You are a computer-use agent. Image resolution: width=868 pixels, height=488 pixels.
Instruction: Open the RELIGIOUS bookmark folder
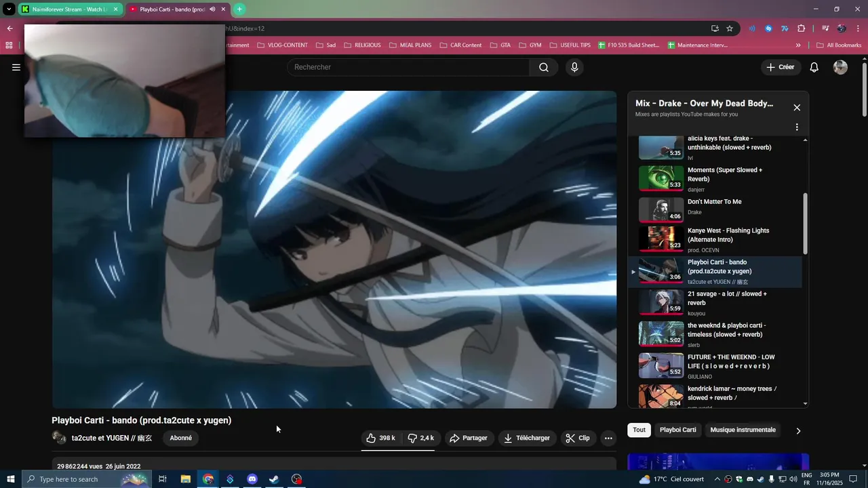click(362, 45)
